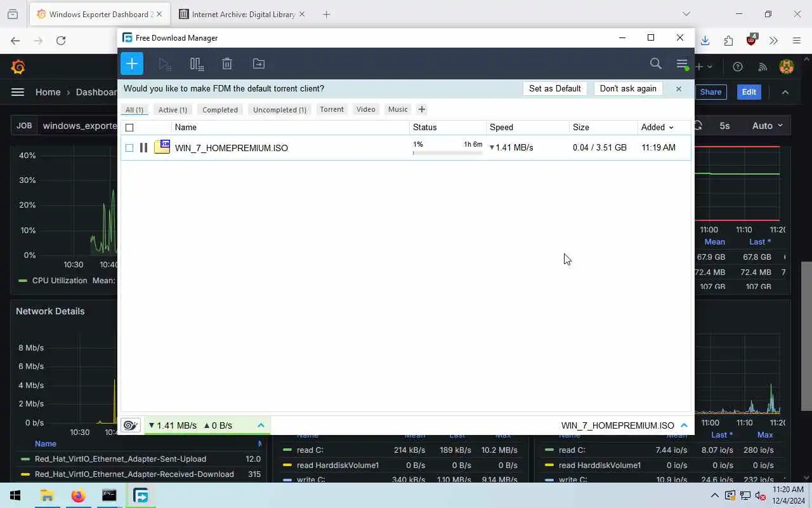Open the Music filter tab
812x508 pixels.
click(398, 109)
